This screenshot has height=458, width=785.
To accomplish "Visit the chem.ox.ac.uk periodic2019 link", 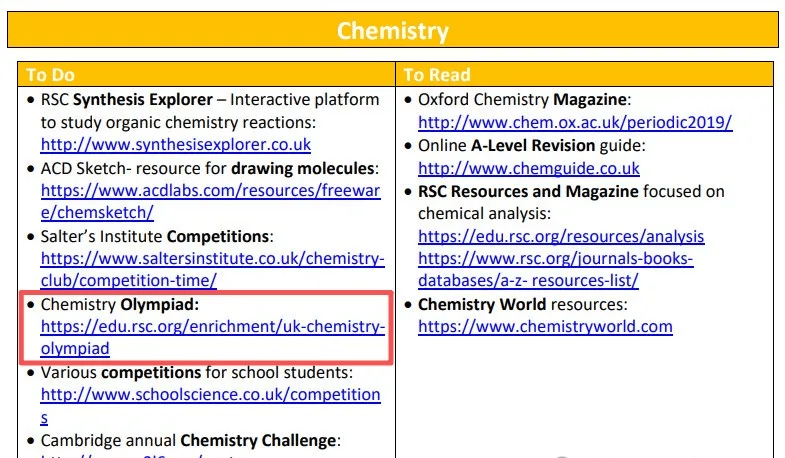I will tap(575, 123).
